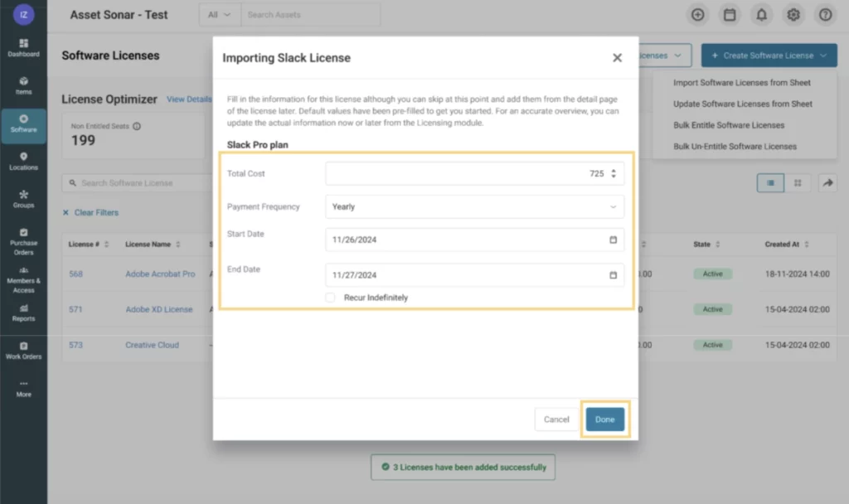The width and height of the screenshot is (849, 504).
Task: Click the Search Assets field
Action: tap(310, 15)
